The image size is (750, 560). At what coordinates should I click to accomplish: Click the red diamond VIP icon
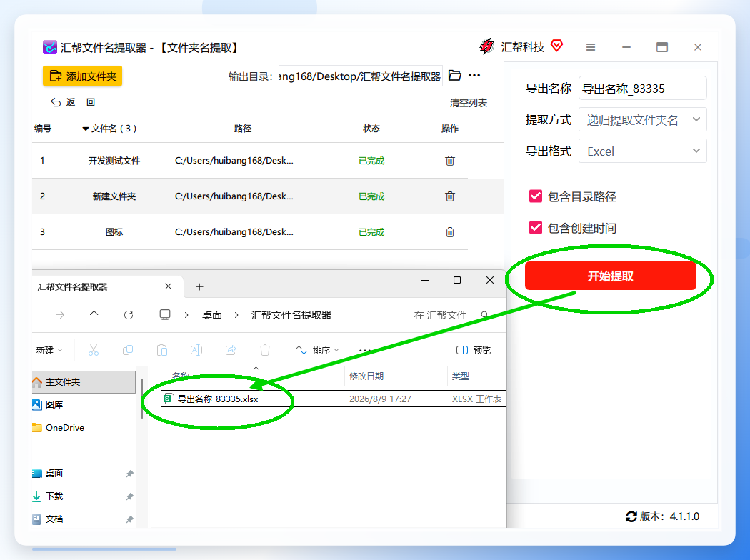tap(556, 46)
